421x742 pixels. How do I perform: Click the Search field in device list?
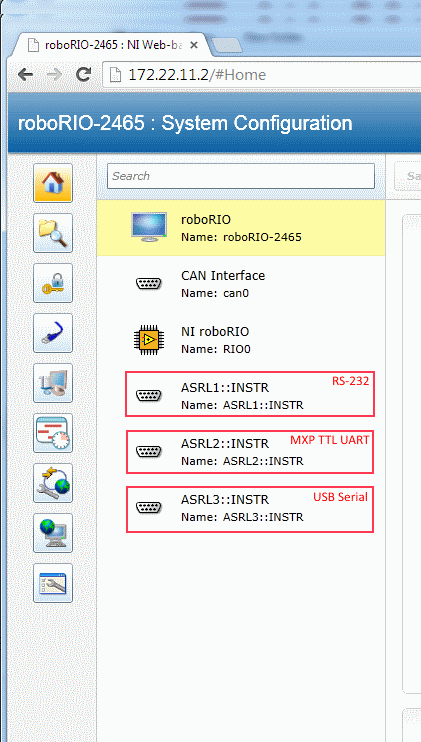tap(241, 176)
